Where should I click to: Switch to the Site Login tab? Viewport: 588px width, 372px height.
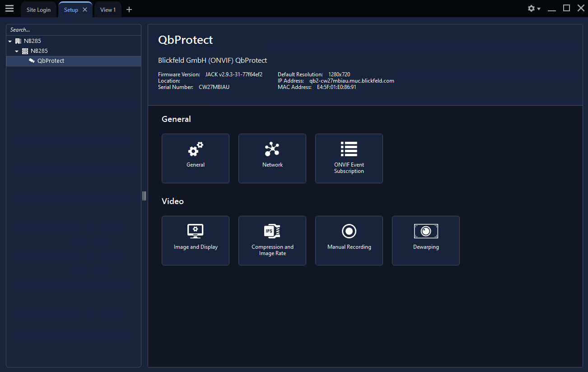[x=38, y=10]
